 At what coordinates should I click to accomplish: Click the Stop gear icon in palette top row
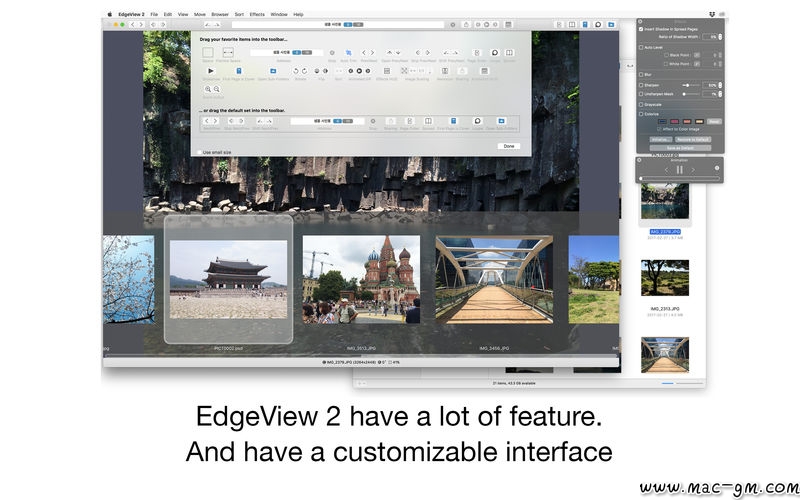pos(332,53)
